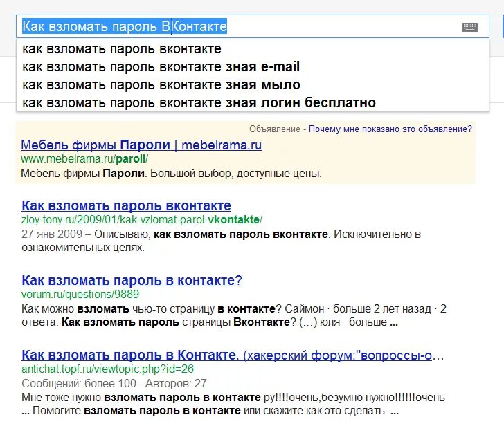Select suggestion ending 'зная логин бесплатно'
The height and width of the screenshot is (426, 504).
coord(253,103)
